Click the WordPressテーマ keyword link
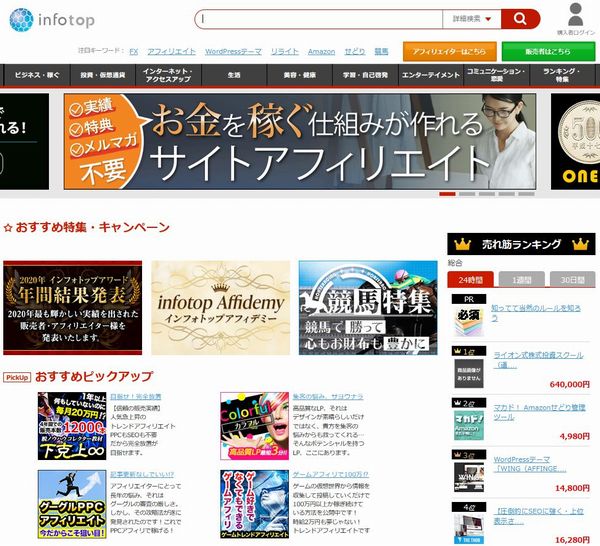The height and width of the screenshot is (546, 600). (x=233, y=51)
